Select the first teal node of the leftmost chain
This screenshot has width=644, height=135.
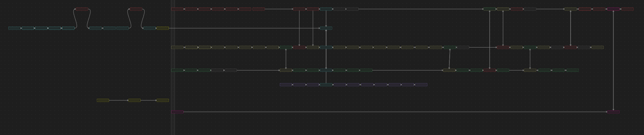pyautogui.click(x=15, y=28)
